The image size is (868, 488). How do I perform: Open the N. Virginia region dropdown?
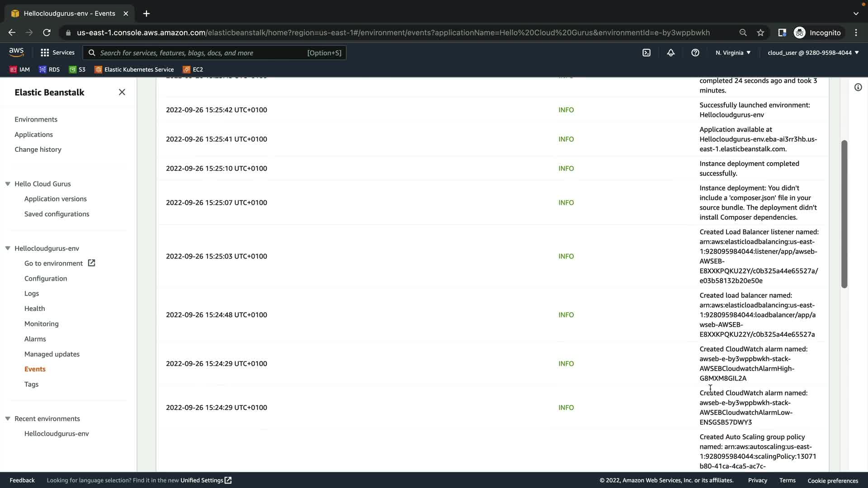point(733,53)
